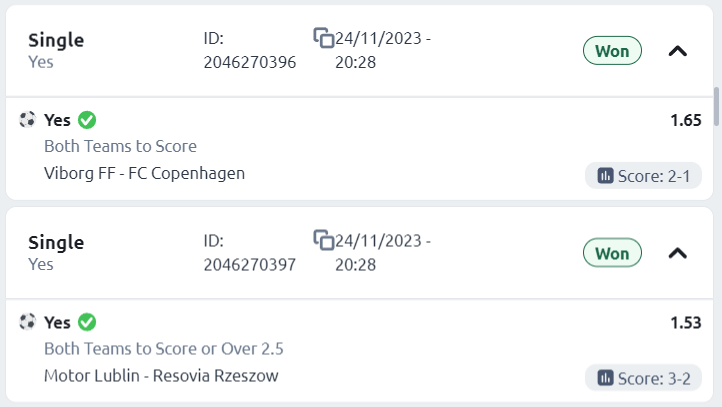
Task: Collapse the first Single bet with chevron
Action: point(678,51)
